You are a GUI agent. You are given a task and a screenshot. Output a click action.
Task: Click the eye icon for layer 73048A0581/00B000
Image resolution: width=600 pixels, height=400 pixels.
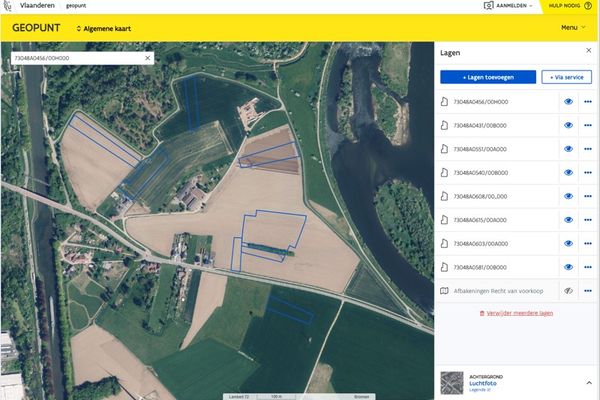[x=568, y=267]
